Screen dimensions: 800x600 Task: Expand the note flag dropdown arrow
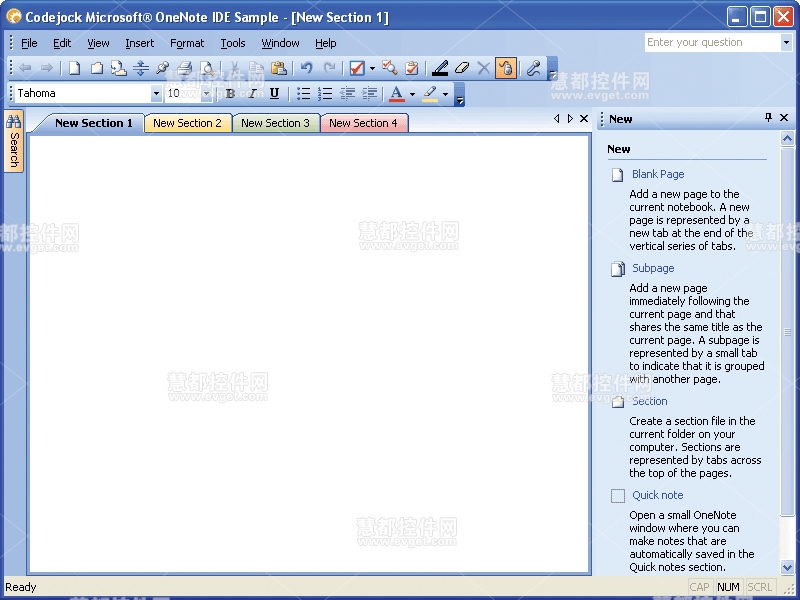pos(372,68)
